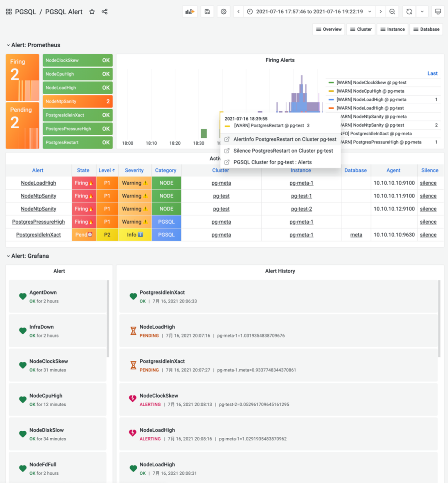
Task: Open the Cluster dashboard link
Action: coord(361,29)
